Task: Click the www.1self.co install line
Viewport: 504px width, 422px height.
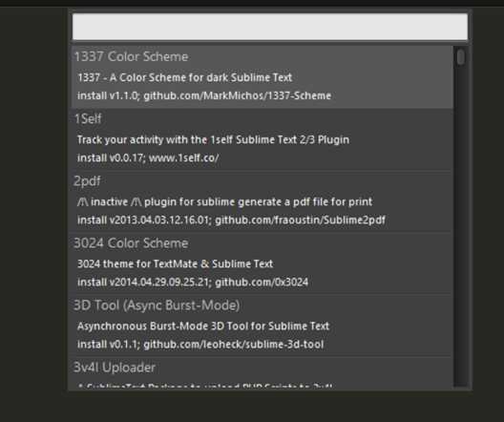Action: point(148,158)
